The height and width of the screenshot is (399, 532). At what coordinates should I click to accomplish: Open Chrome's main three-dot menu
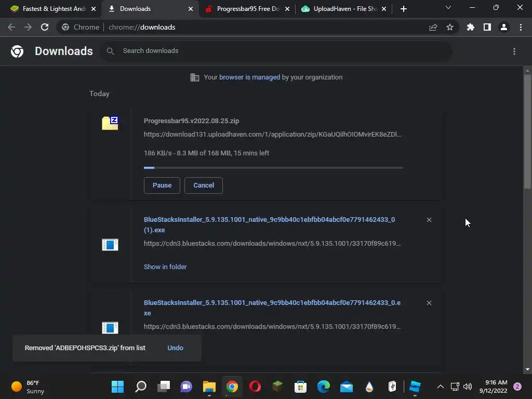pyautogui.click(x=521, y=27)
